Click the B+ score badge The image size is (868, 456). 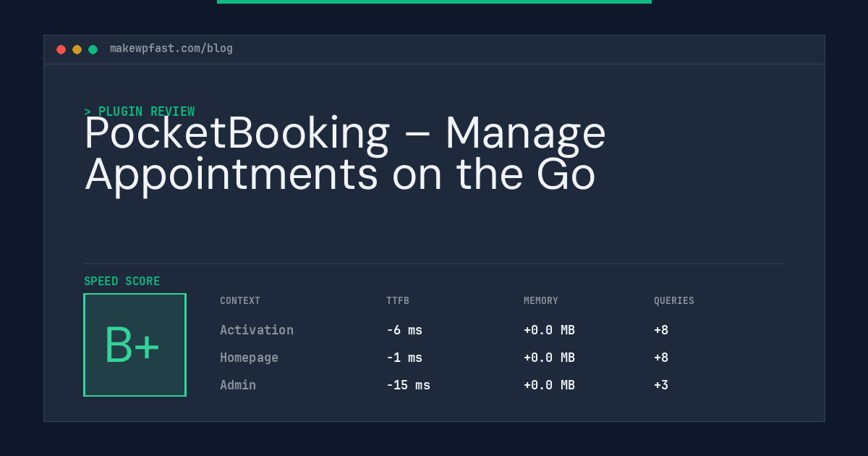(x=135, y=345)
